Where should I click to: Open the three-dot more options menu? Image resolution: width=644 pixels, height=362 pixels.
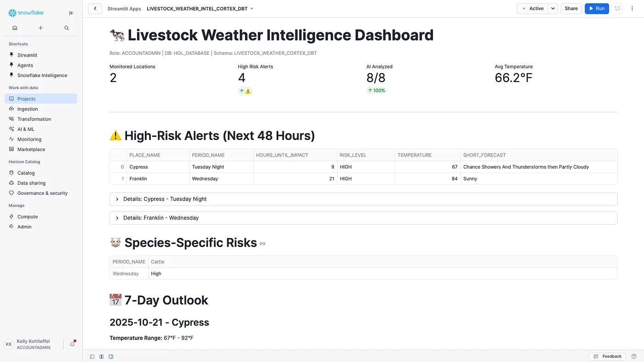tap(633, 8)
